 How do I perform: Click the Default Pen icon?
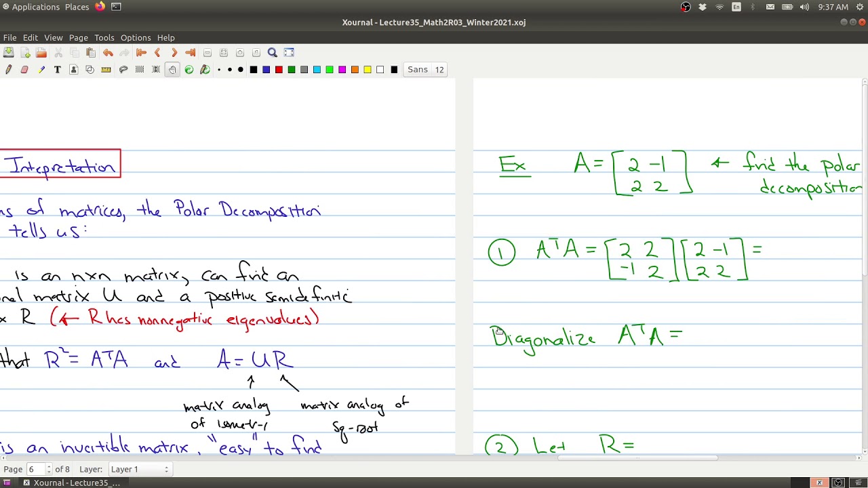[x=205, y=70]
